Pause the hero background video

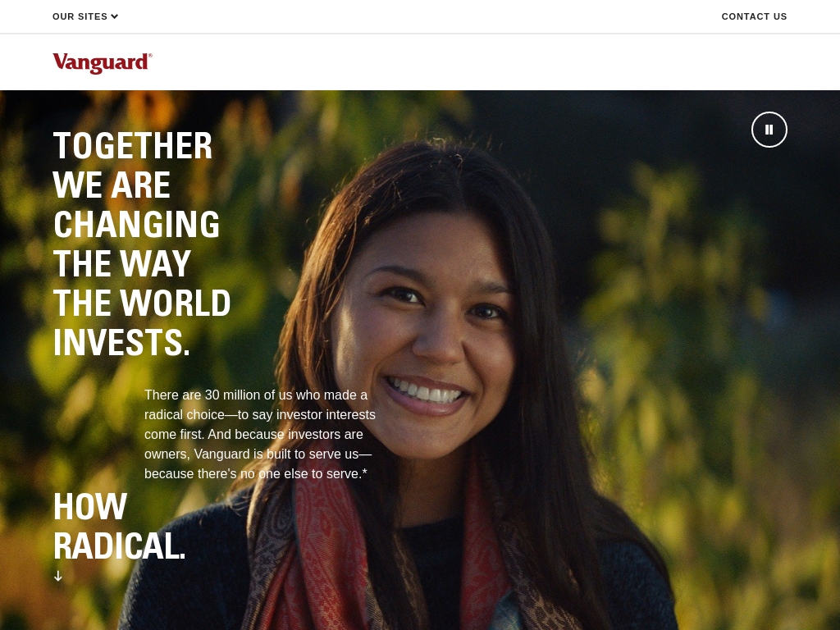point(769,130)
